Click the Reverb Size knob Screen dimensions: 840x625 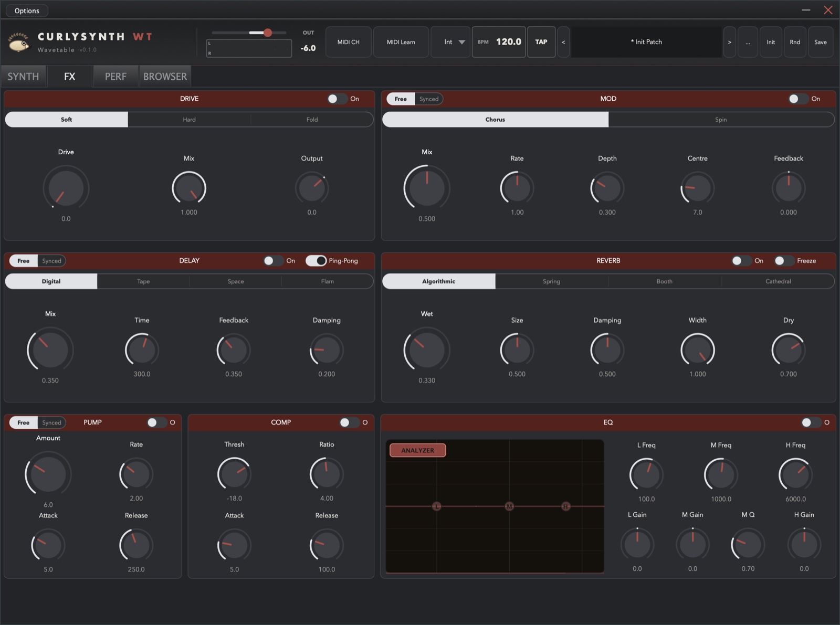coord(517,350)
